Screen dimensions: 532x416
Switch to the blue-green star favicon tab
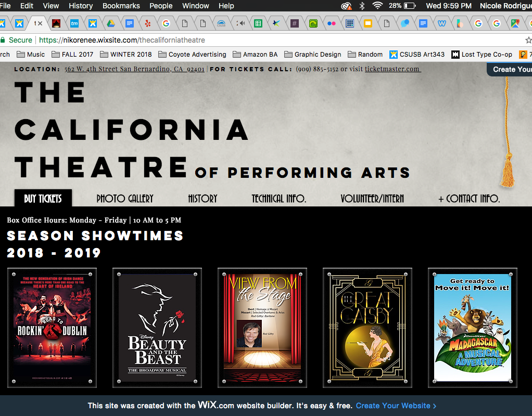pyautogui.click(x=276, y=23)
